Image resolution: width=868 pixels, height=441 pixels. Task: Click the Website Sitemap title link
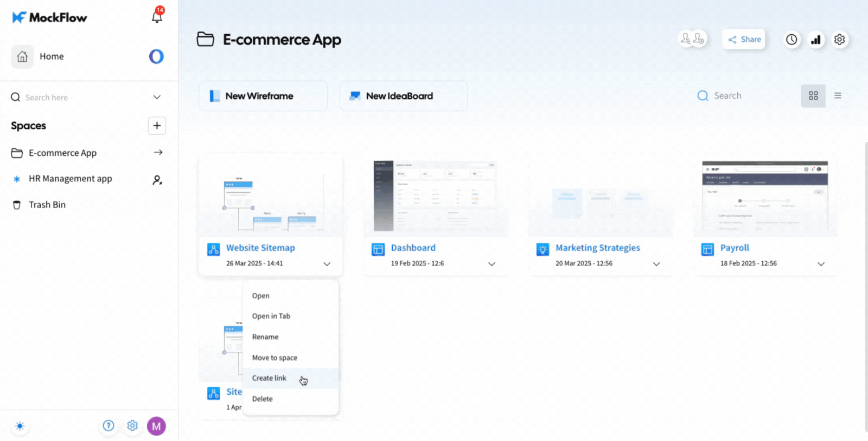260,248
